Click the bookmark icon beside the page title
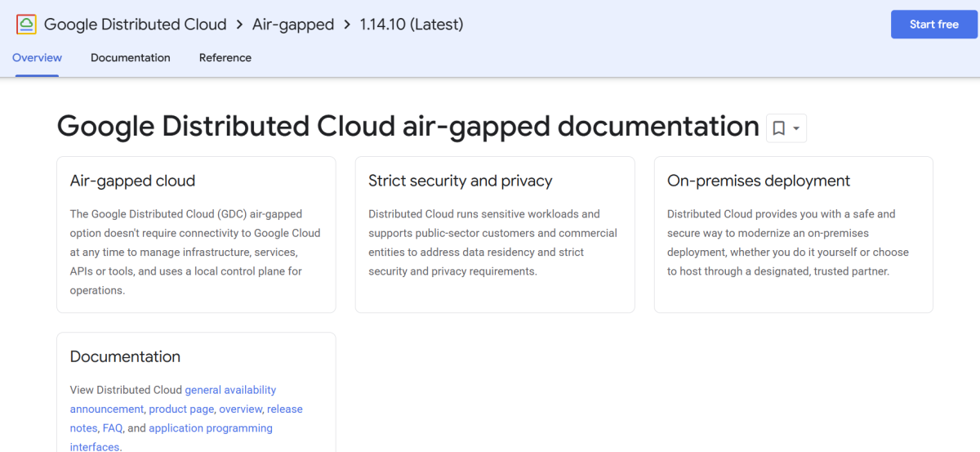The width and height of the screenshot is (980, 452). point(779,128)
